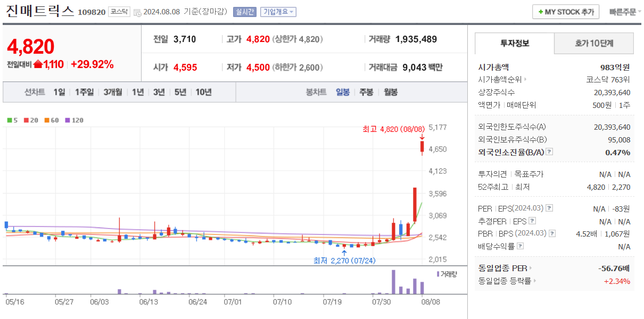Click the 동일업종 PER link
The height and width of the screenshot is (319, 644).
(x=502, y=268)
